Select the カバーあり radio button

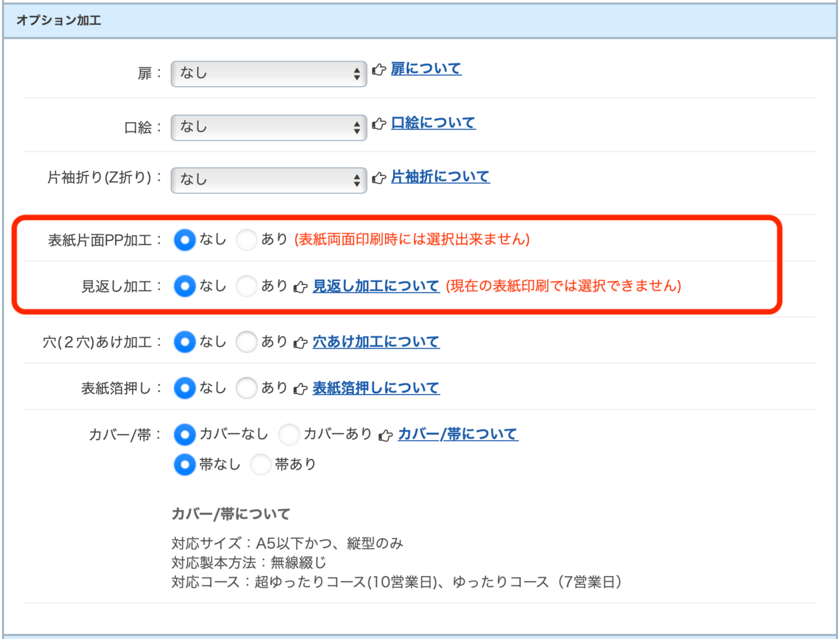coord(289,434)
